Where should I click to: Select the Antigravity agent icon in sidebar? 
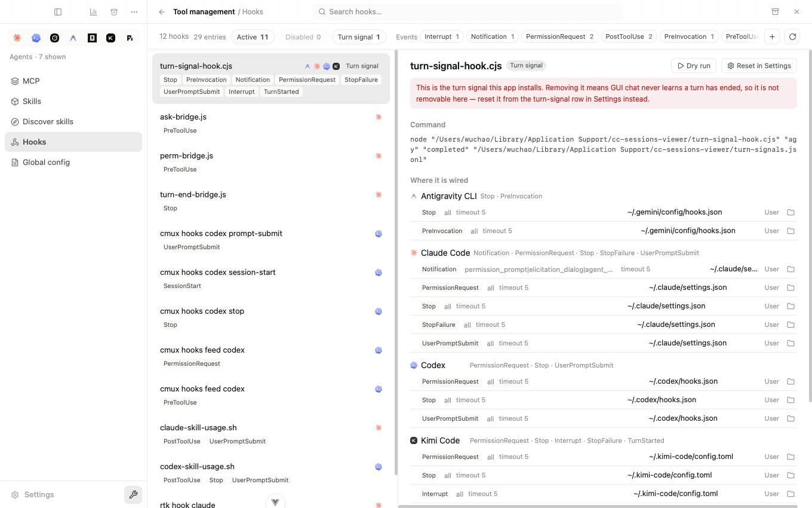coord(73,38)
